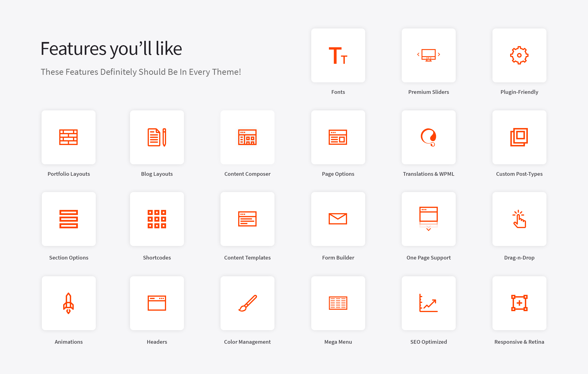Viewport: 588px width, 374px height.
Task: Click the "Headers" label
Action: coord(157,342)
